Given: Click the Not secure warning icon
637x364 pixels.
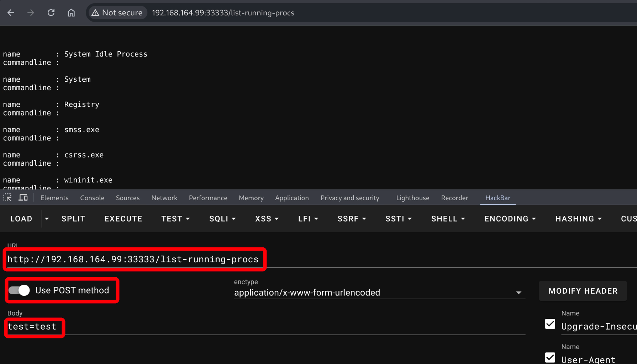Looking at the screenshot, I should pyautogui.click(x=95, y=13).
